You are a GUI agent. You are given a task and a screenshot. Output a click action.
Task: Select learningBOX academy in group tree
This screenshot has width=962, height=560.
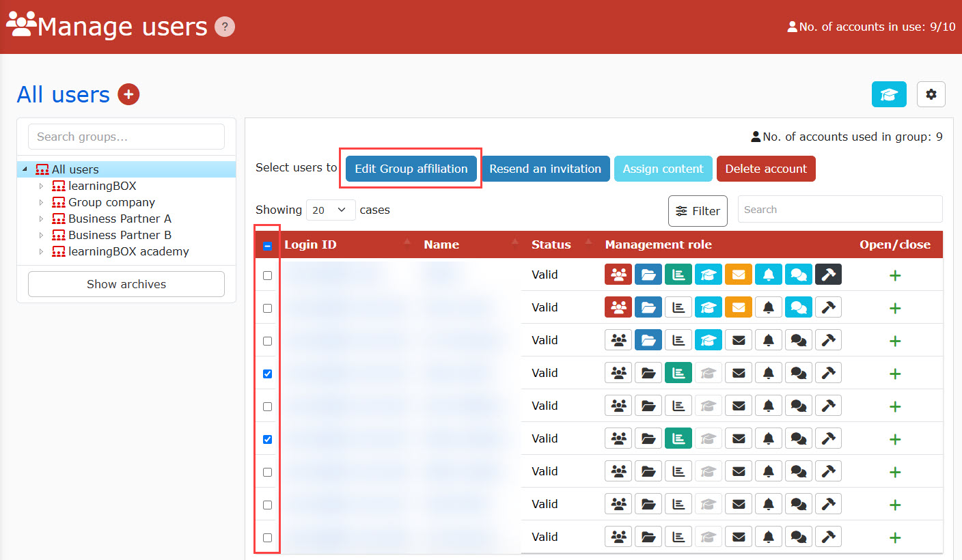128,251
